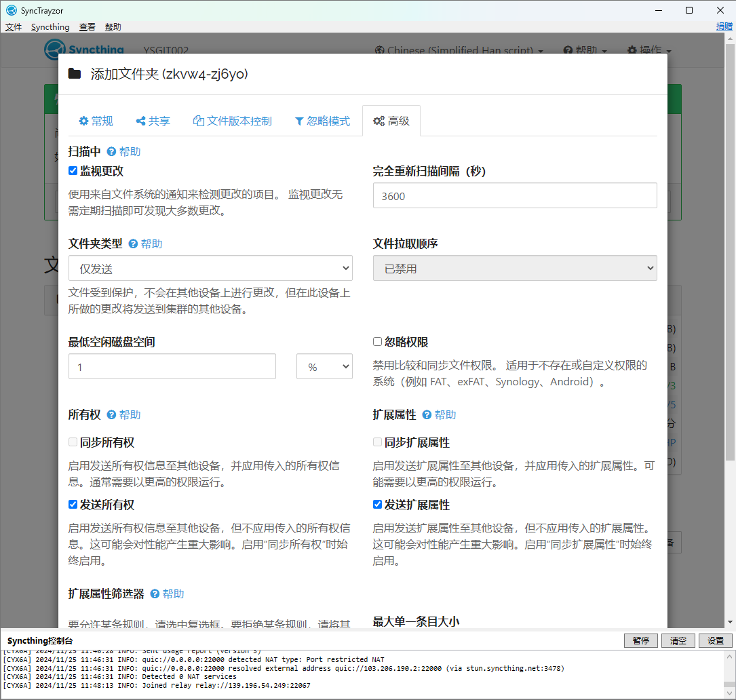Select the 高级 (Advanced) tab
Image resolution: width=736 pixels, height=700 pixels.
point(391,121)
